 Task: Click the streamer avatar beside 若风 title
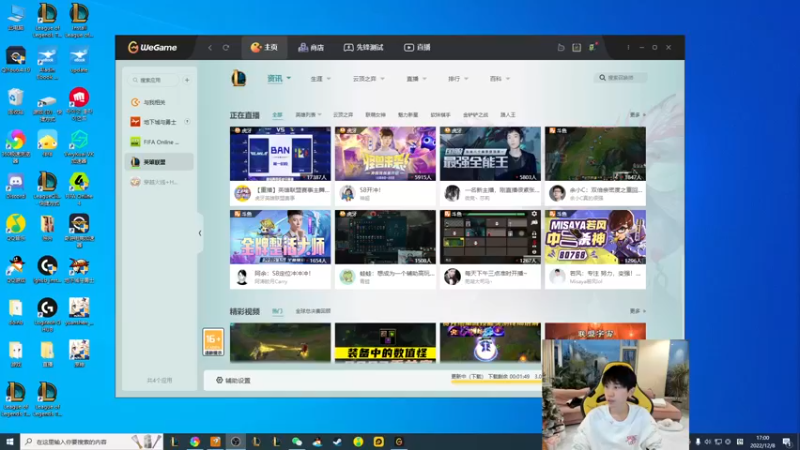coord(557,277)
